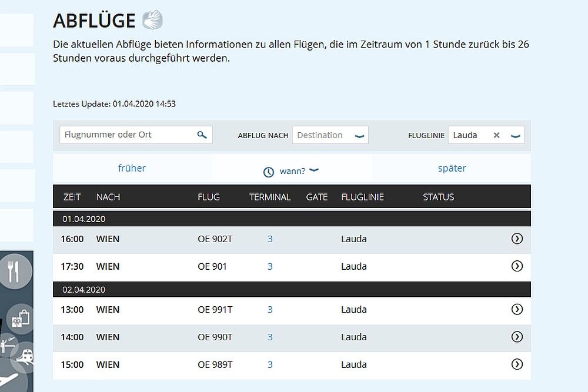588x392 pixels.
Task: Click the ZEIT column header
Action: (x=72, y=197)
